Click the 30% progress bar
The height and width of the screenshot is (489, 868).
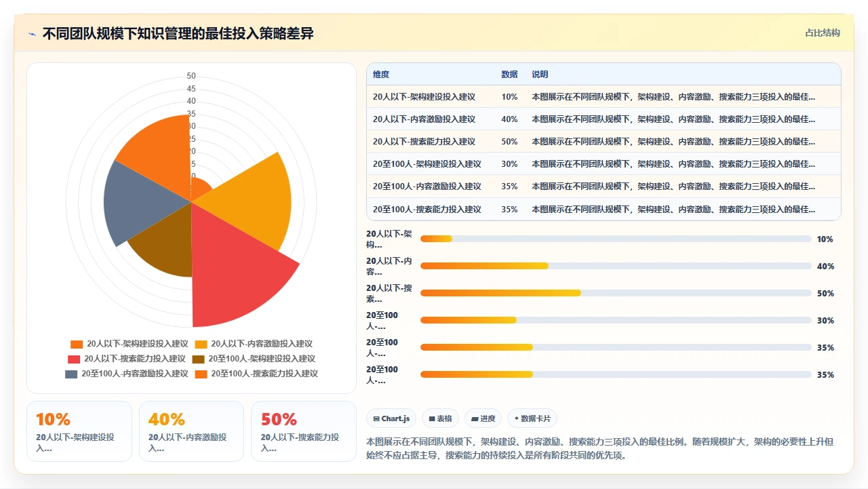(616, 320)
